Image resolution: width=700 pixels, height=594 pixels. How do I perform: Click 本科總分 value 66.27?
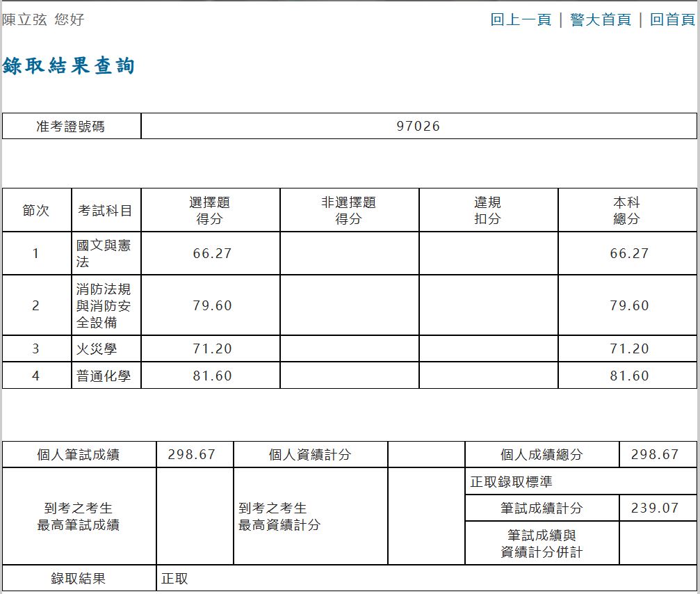629,253
